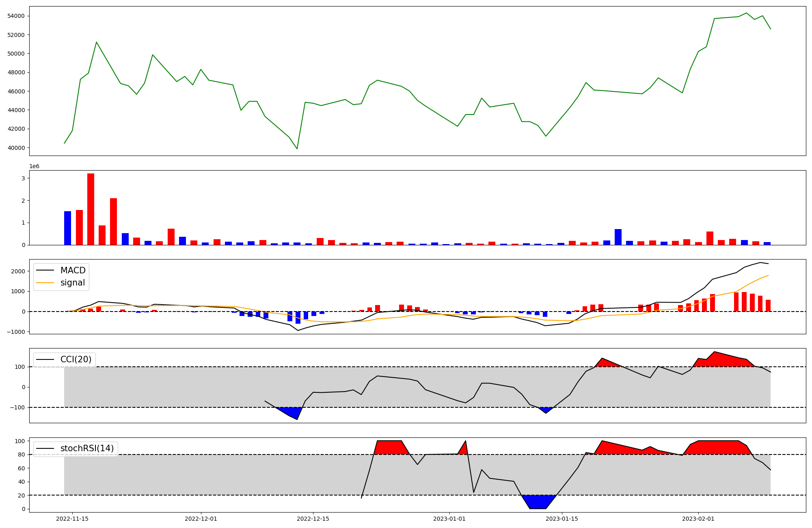Click the 80 tick on stochRSI axis
This screenshot has width=812, height=528.
click(22, 454)
